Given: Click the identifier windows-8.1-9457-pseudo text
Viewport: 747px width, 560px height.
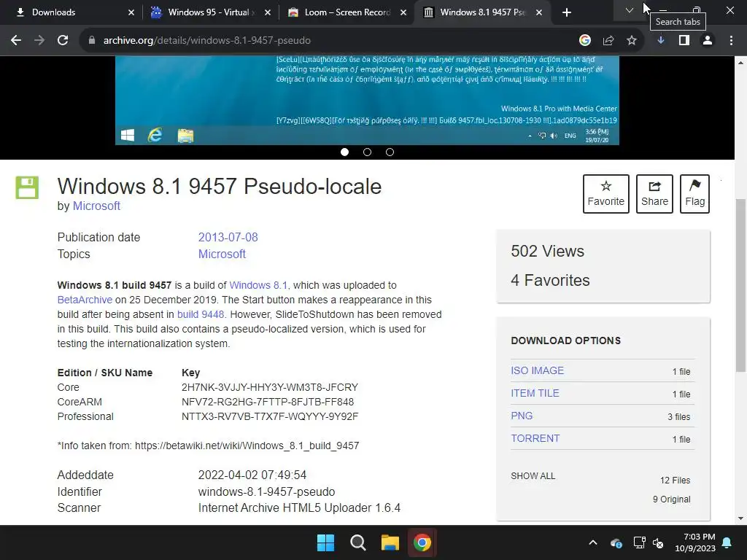Looking at the screenshot, I should (266, 491).
